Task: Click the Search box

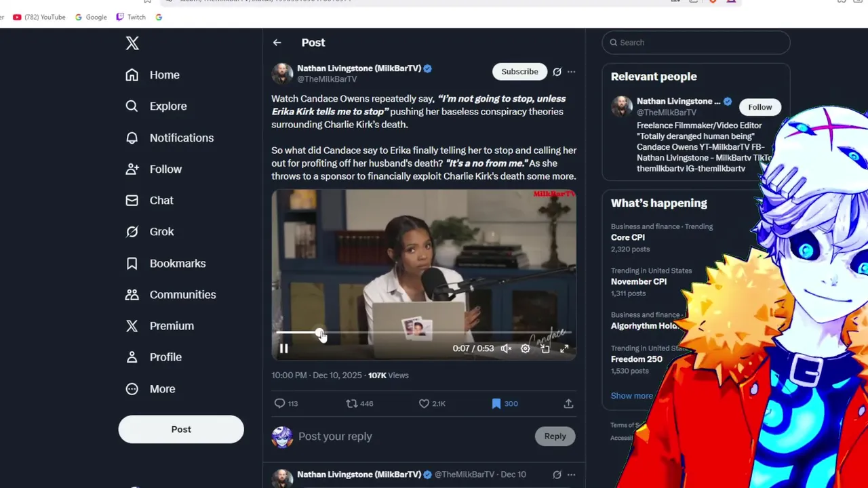Action: point(696,43)
